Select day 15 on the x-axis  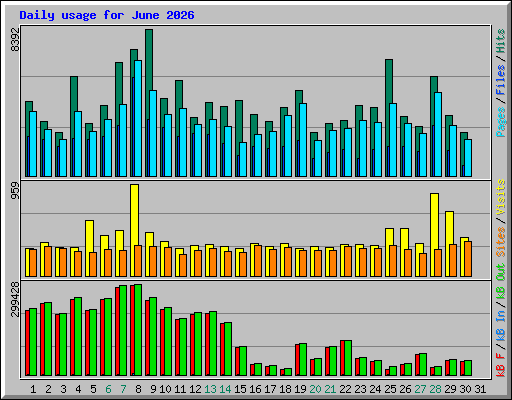click(240, 389)
